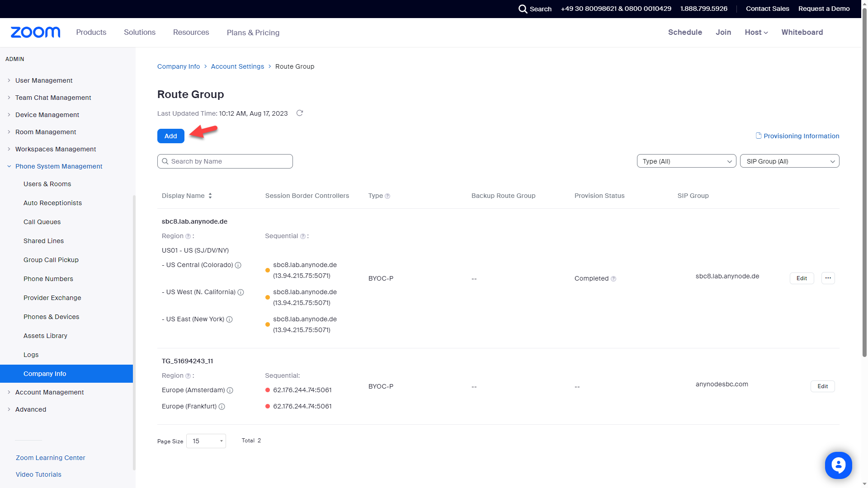The height and width of the screenshot is (488, 868).
Task: Select Company Info in sidebar
Action: click(x=66, y=374)
